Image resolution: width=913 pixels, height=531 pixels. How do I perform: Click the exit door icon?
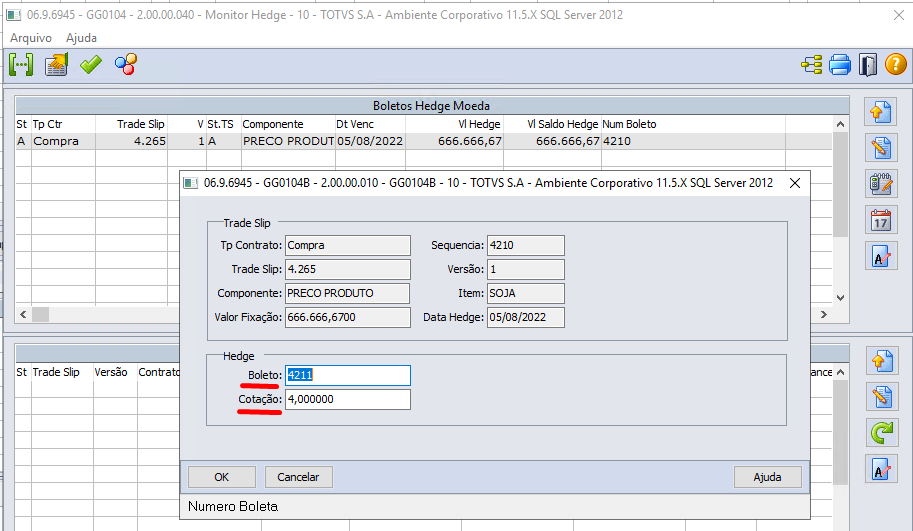click(867, 65)
